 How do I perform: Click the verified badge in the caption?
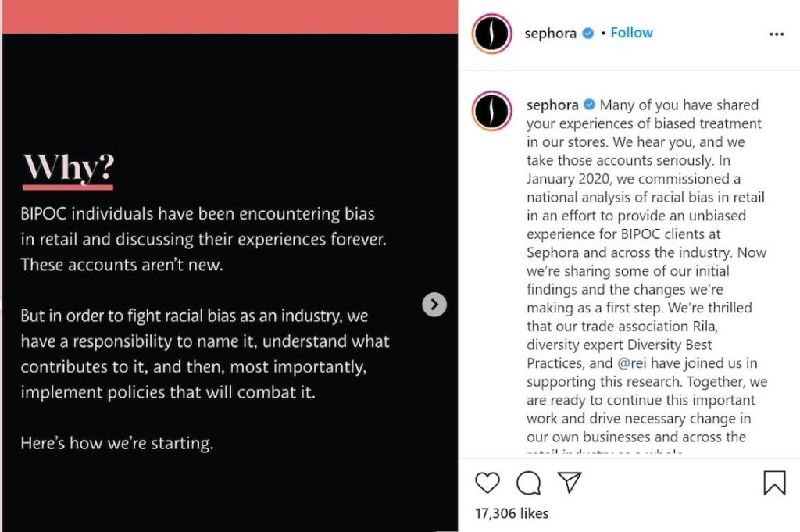(x=590, y=105)
